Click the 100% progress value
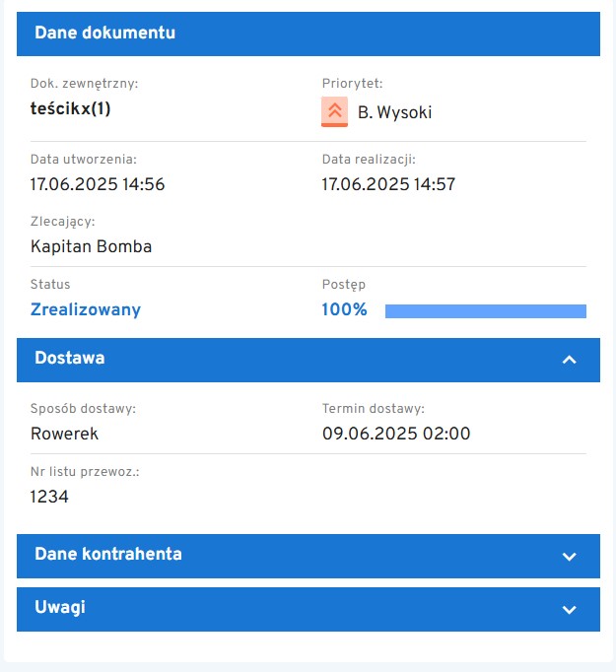Screen dimensions: 616x672 (x=344, y=309)
